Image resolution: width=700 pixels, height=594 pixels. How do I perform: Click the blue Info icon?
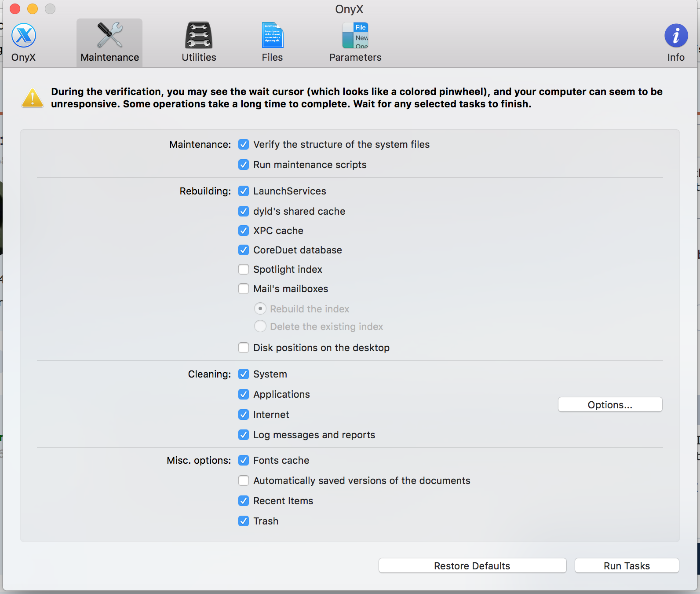click(x=676, y=35)
